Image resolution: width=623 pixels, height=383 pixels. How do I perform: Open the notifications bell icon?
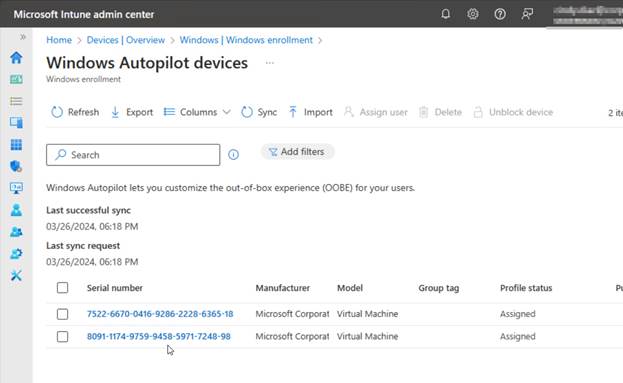[445, 14]
